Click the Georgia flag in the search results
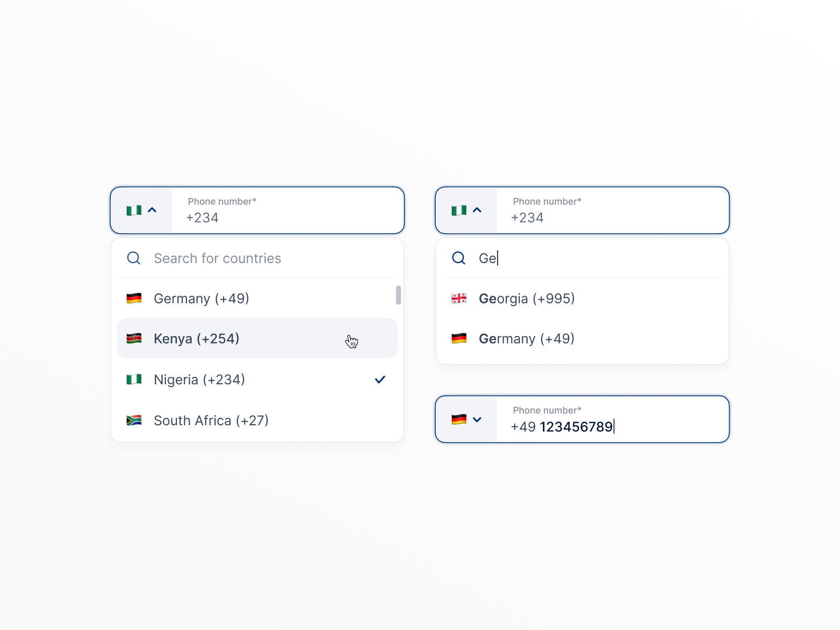 pyautogui.click(x=459, y=298)
